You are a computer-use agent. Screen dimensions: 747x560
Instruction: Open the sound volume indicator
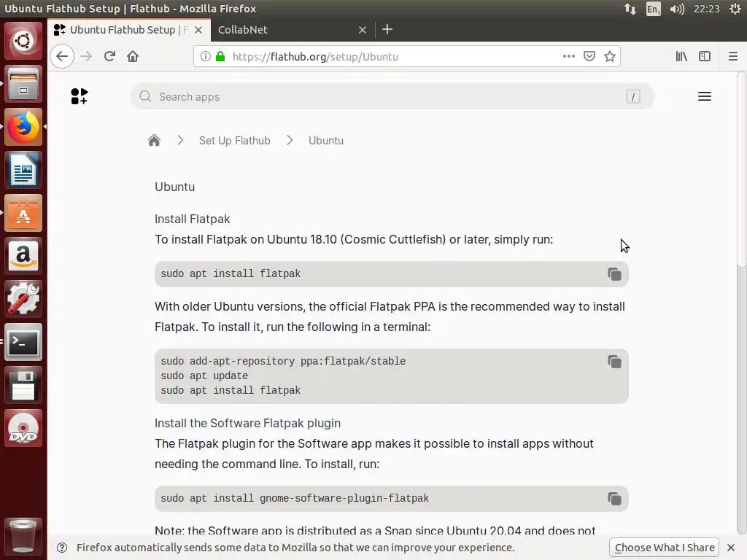(x=676, y=9)
